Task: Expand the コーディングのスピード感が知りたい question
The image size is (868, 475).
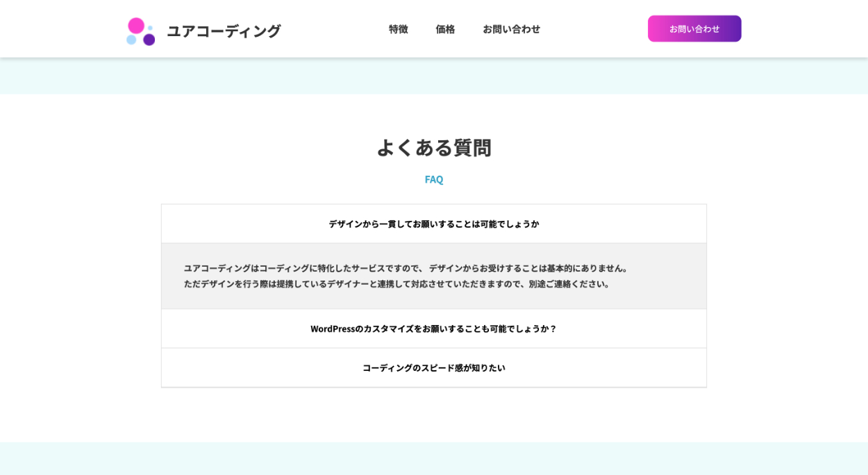Action: (x=433, y=367)
